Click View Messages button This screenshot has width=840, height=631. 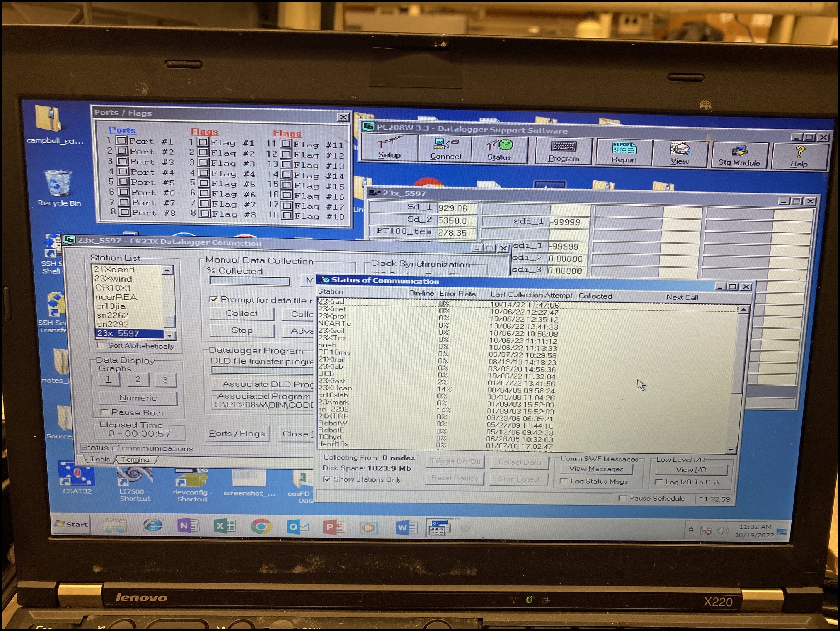point(596,469)
